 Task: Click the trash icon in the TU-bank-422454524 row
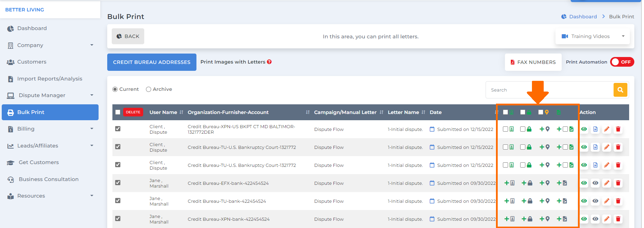pyautogui.click(x=618, y=201)
